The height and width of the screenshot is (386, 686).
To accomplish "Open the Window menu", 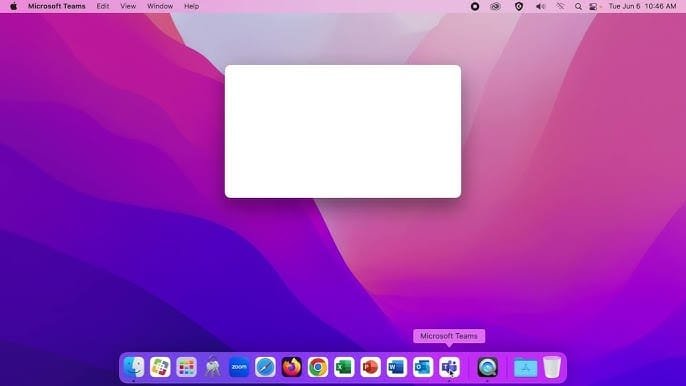I will coord(160,6).
